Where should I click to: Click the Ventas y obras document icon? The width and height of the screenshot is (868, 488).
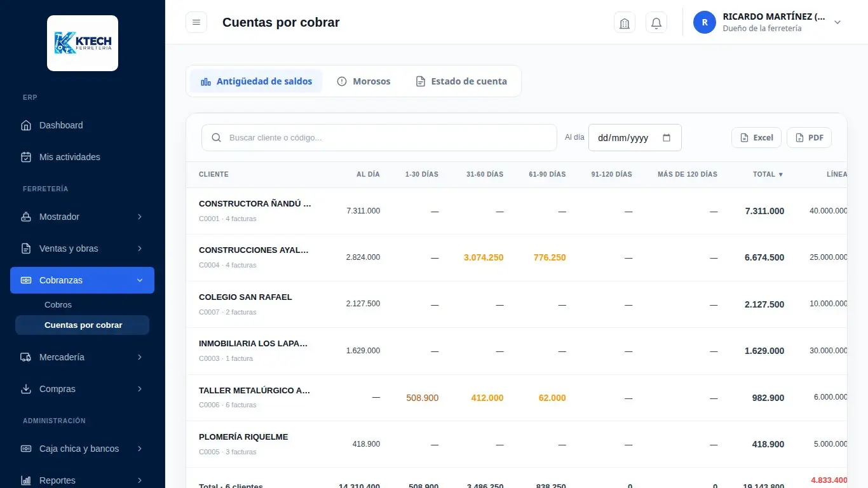click(x=26, y=248)
